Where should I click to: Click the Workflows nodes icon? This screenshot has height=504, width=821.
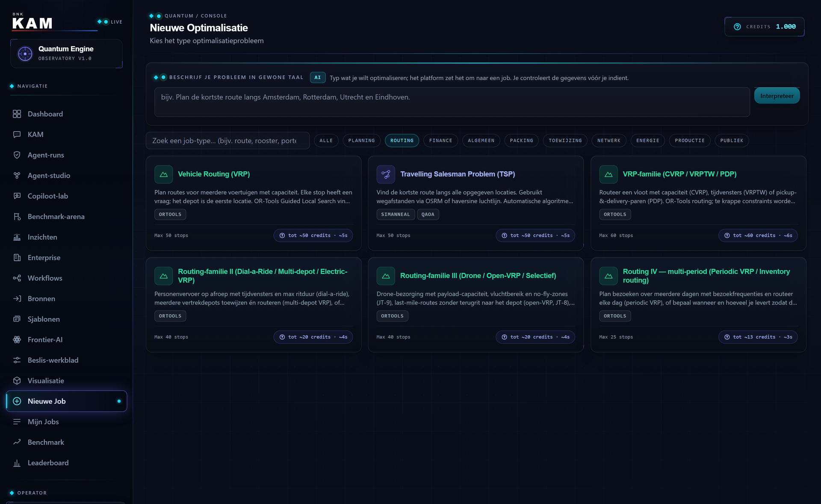coord(17,278)
